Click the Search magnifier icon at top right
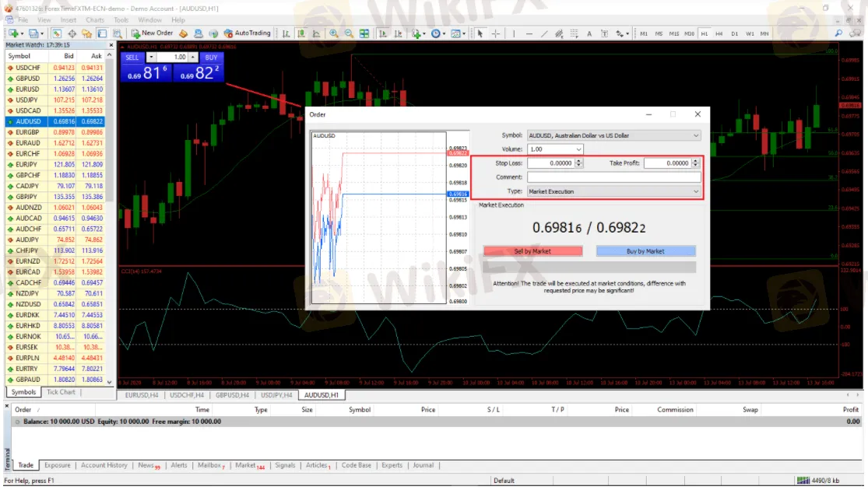The image size is (868, 490). coord(838,33)
